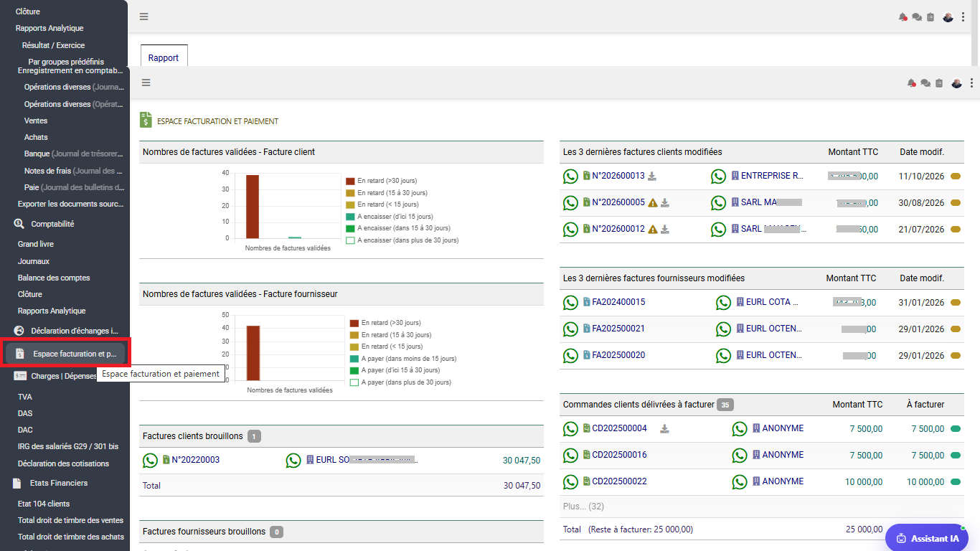Click the bell icon above ESPACE FACTURATION heading

click(911, 83)
